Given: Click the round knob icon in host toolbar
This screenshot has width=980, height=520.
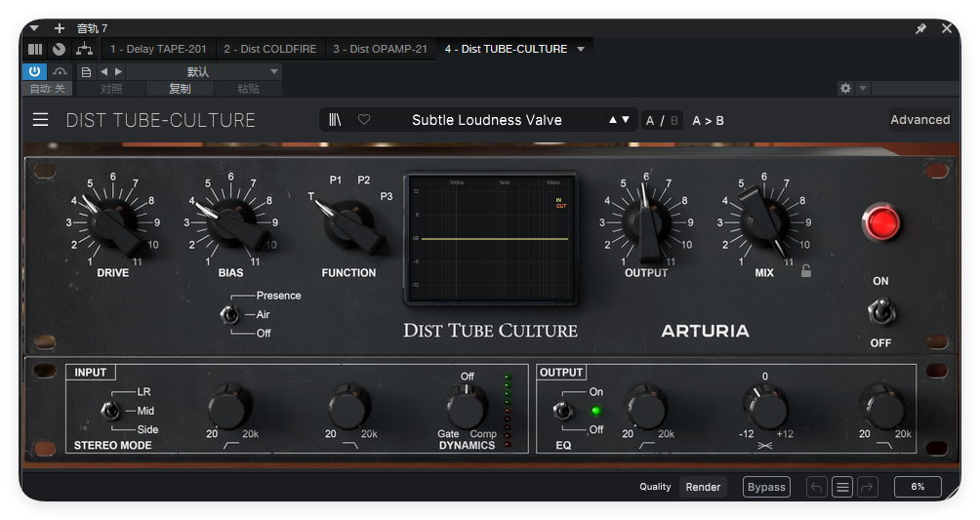Looking at the screenshot, I should coord(59,49).
